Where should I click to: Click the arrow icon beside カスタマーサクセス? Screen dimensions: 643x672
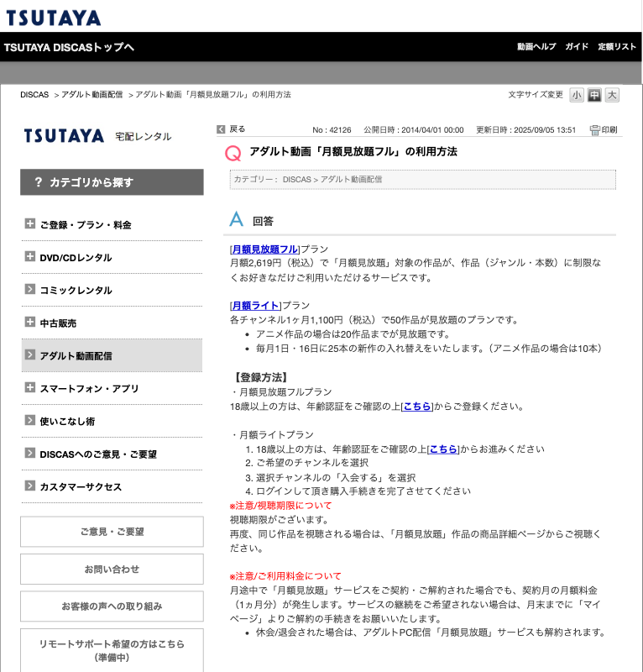tap(29, 486)
